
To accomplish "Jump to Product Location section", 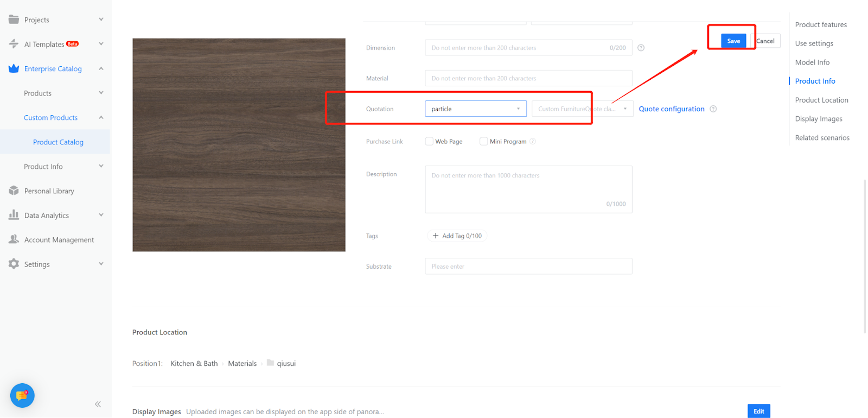I will coord(821,100).
